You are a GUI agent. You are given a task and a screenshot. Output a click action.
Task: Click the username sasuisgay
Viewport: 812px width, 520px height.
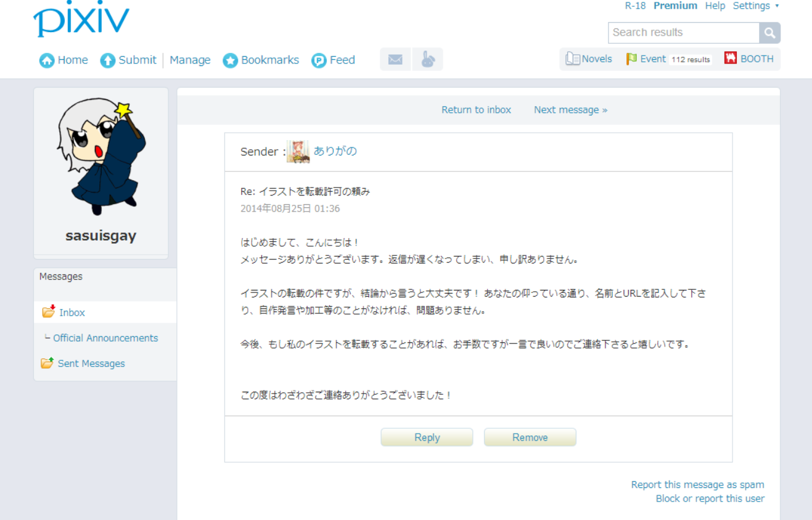tap(101, 236)
